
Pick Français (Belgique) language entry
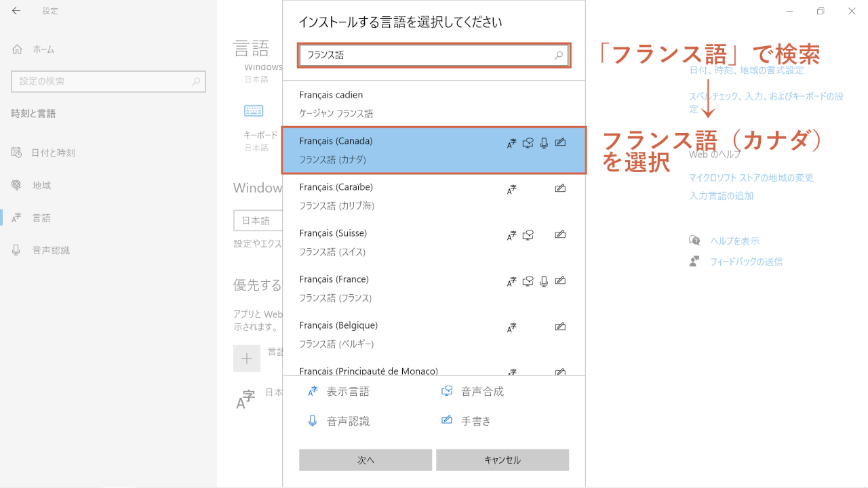tap(434, 334)
